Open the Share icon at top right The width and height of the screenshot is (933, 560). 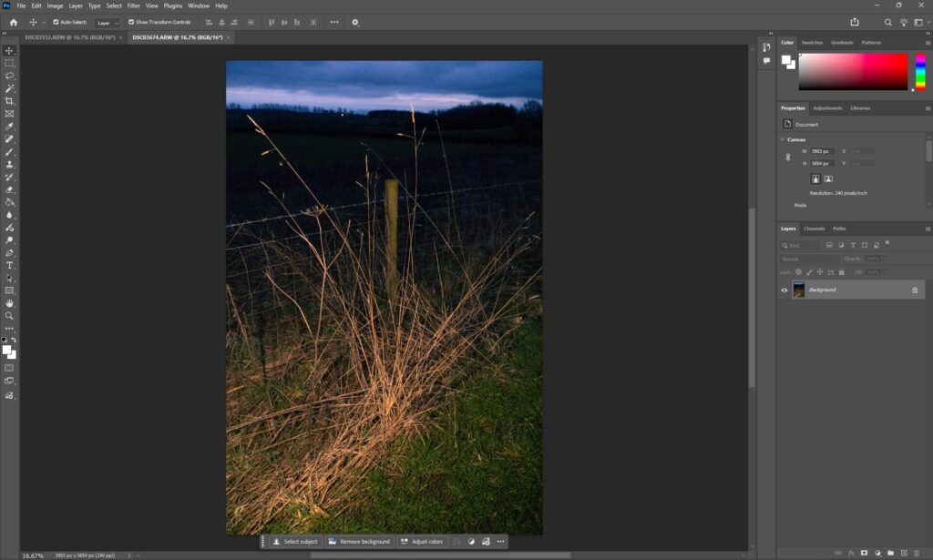855,22
